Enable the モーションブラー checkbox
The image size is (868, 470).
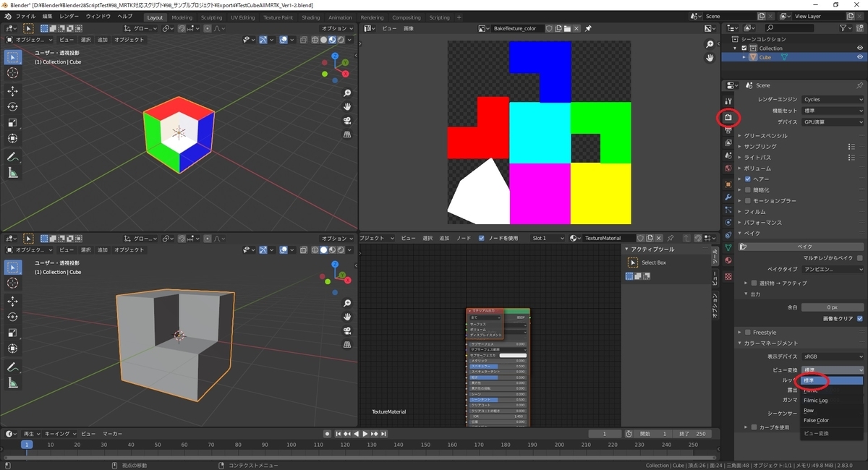748,200
